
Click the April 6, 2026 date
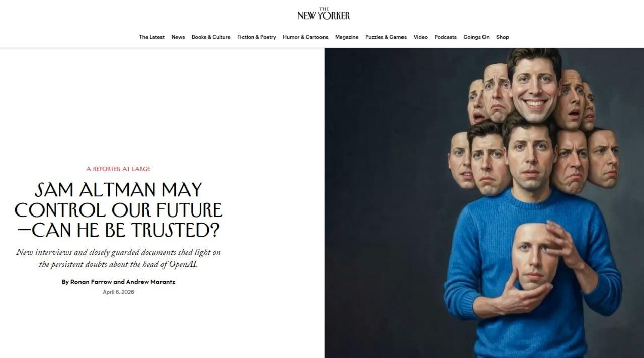coord(118,292)
